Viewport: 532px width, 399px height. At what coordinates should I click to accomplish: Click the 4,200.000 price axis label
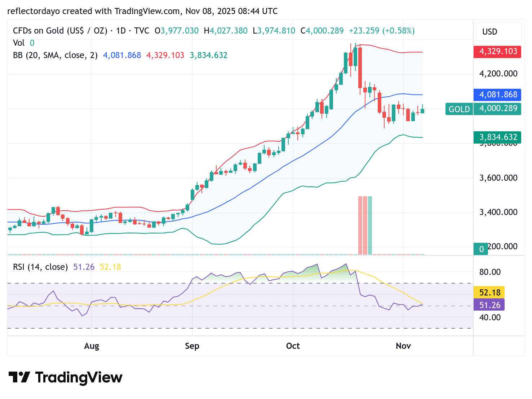(498, 74)
